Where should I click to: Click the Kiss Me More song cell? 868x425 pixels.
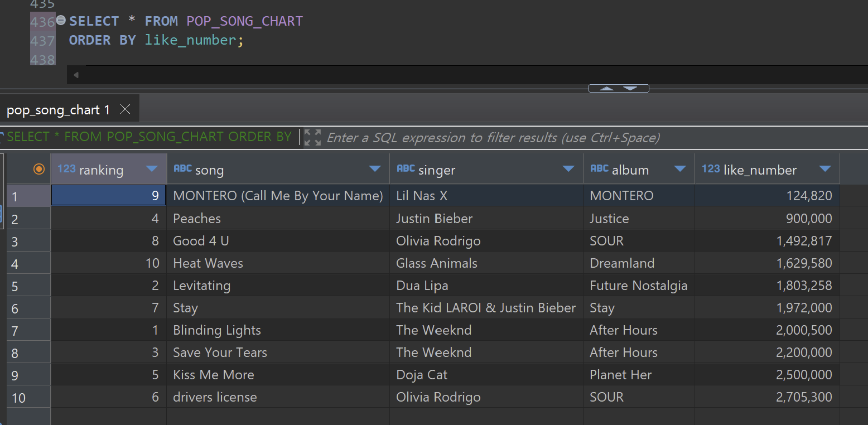(278, 375)
